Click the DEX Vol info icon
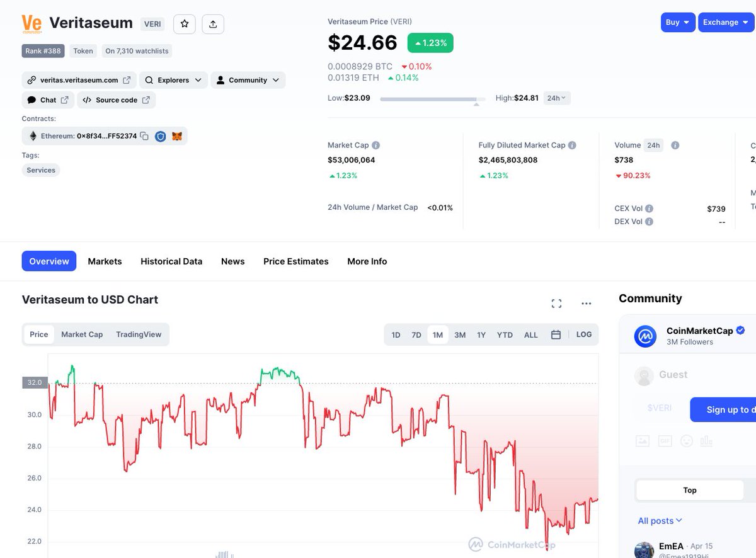756x558 pixels. click(x=650, y=222)
